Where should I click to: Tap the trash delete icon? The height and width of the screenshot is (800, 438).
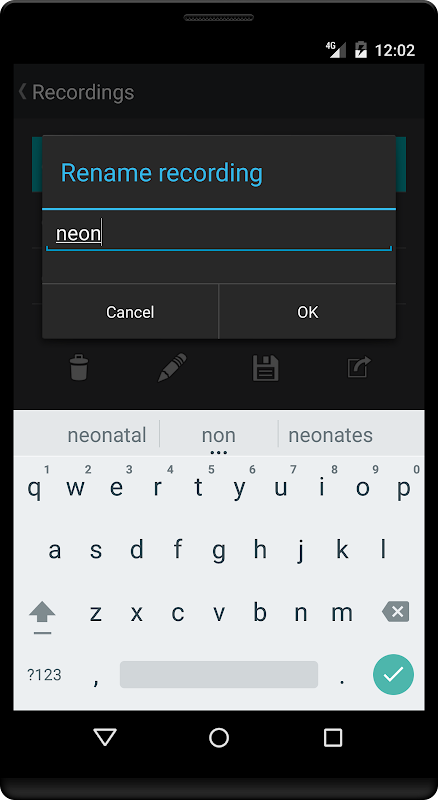(x=79, y=368)
